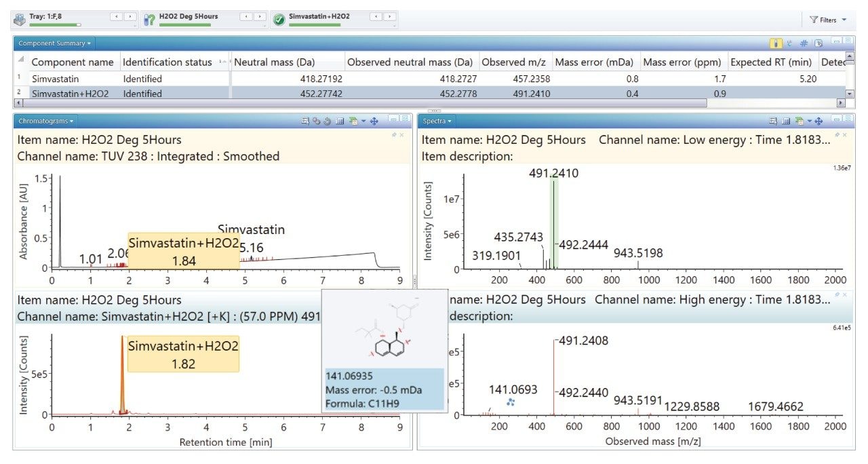
Task: Click the green check icon for Simvastatin+H2O2
Action: point(279,20)
